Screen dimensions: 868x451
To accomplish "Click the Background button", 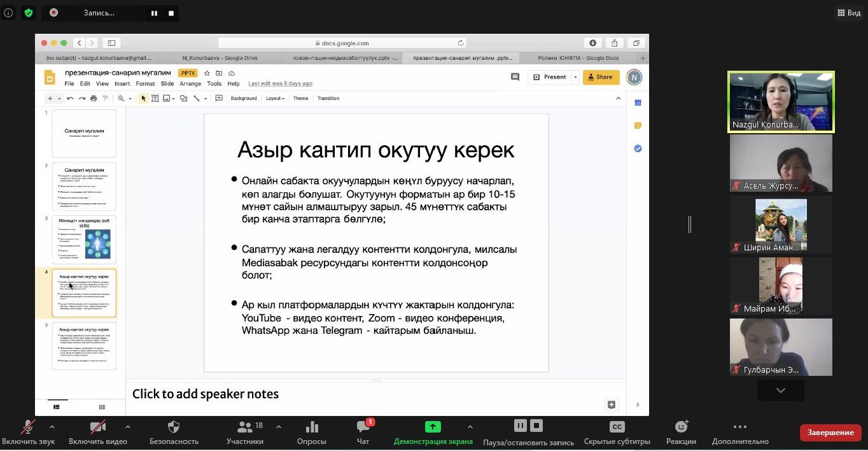I will point(244,98).
